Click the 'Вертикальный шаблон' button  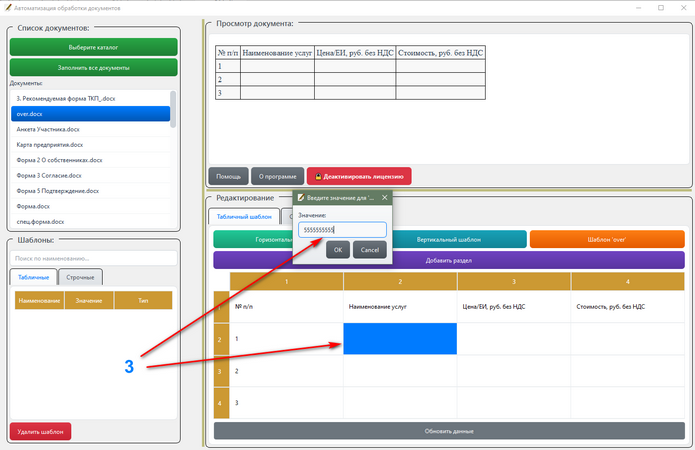click(460, 239)
